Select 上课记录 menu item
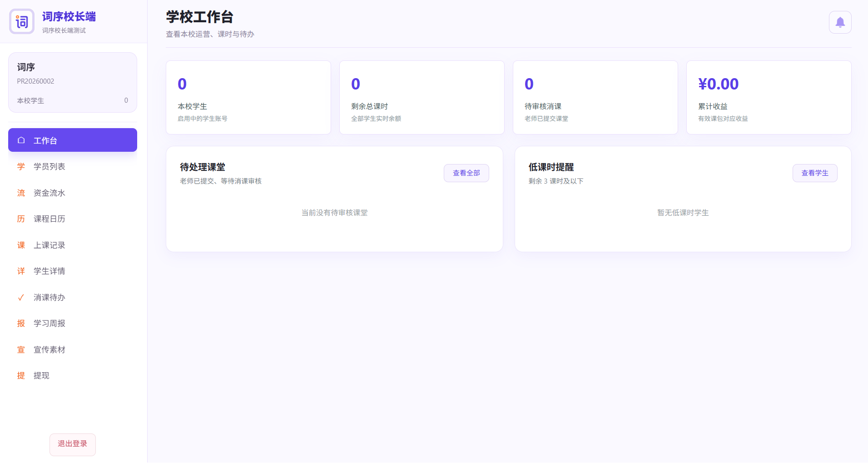 73,245
